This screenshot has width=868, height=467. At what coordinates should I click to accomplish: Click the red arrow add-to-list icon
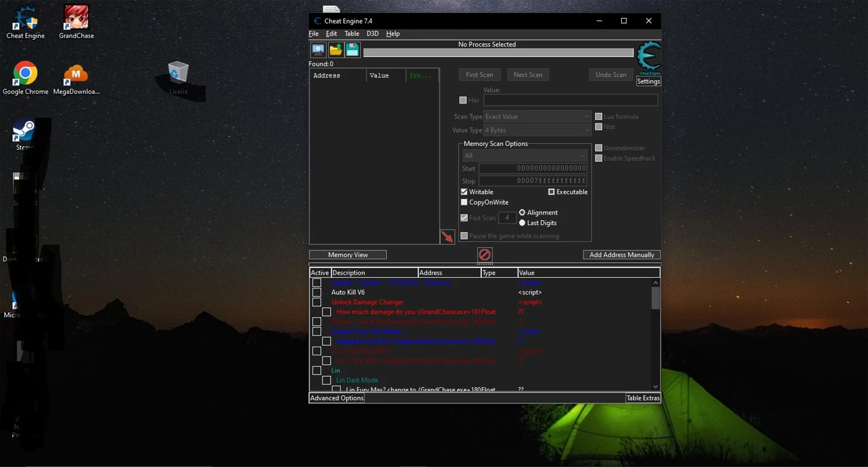point(447,237)
